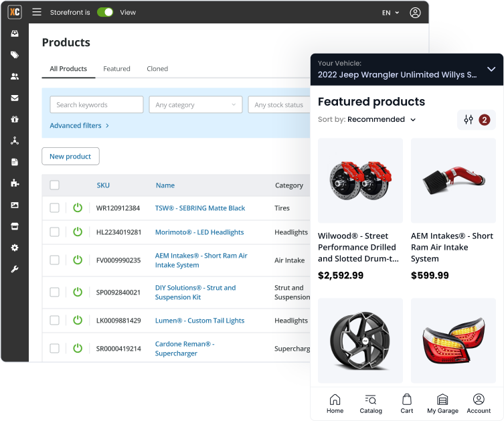Click the XC logo icon

coord(15,12)
